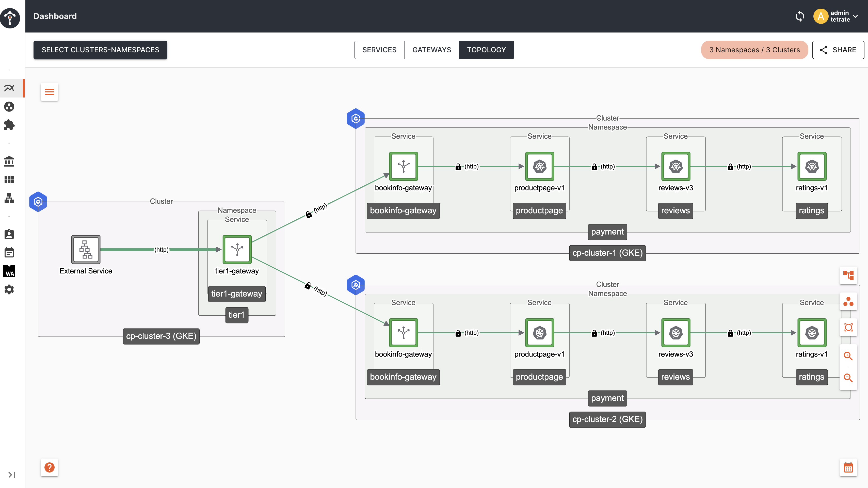
Task: Click the SHARE button
Action: pyautogui.click(x=838, y=50)
